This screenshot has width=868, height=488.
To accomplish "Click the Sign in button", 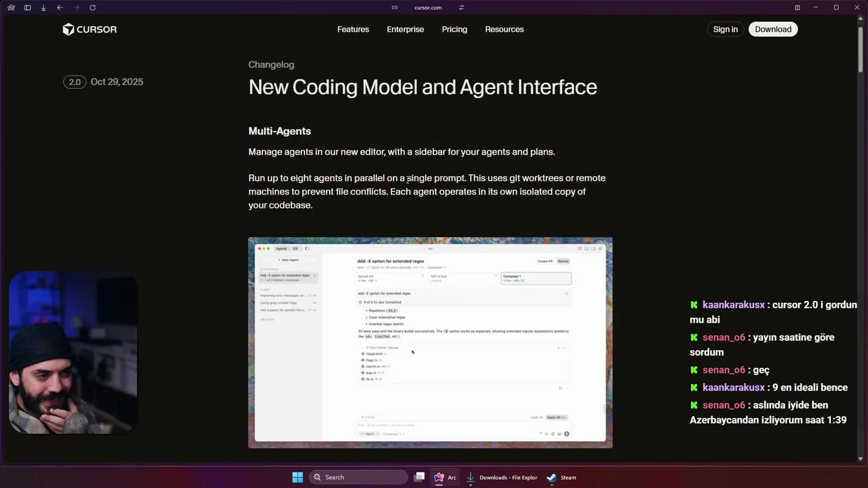I will pos(726,29).
